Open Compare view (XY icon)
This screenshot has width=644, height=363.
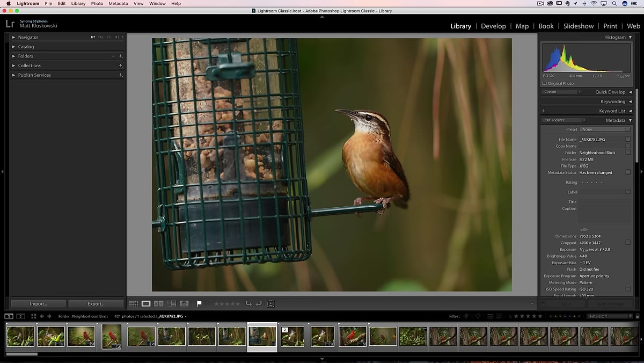[159, 303]
